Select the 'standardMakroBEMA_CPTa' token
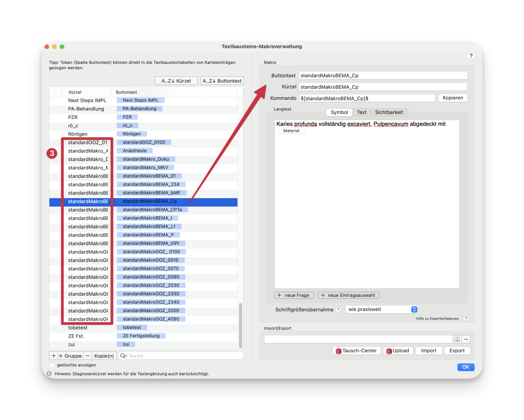The image size is (524, 420). coord(152,210)
